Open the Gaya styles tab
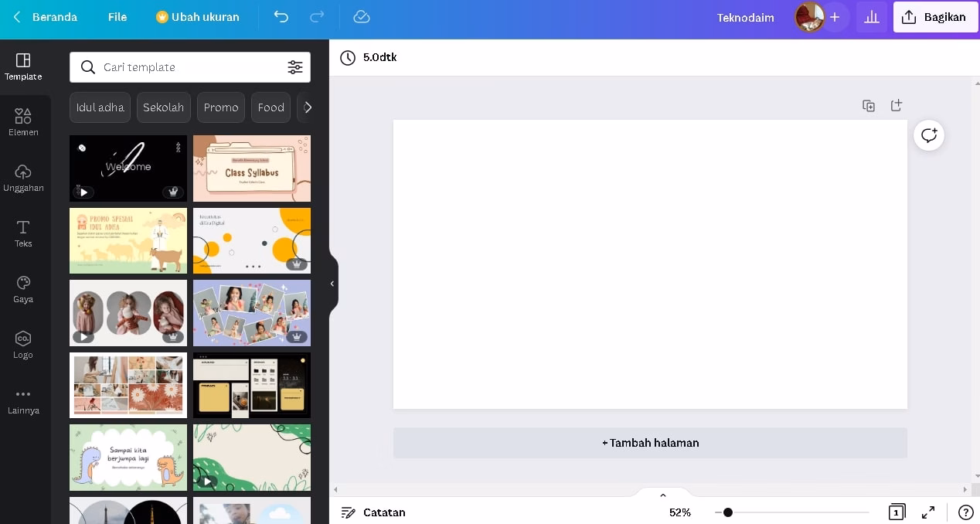The image size is (980, 524). pyautogui.click(x=23, y=290)
